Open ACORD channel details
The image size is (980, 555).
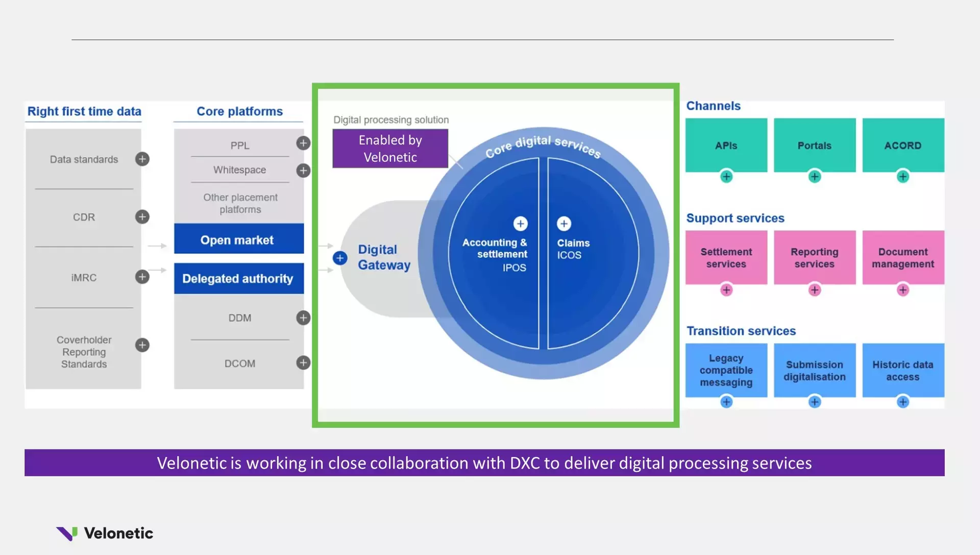(903, 177)
